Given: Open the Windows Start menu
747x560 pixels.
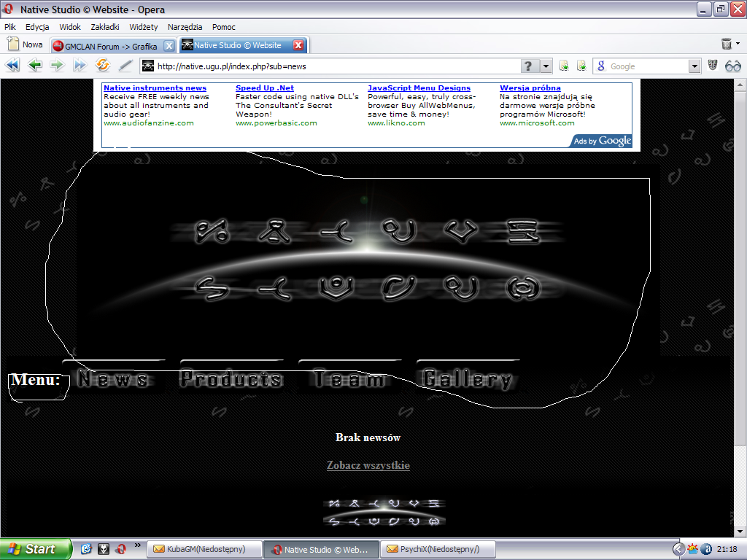Looking at the screenshot, I should pos(36,549).
